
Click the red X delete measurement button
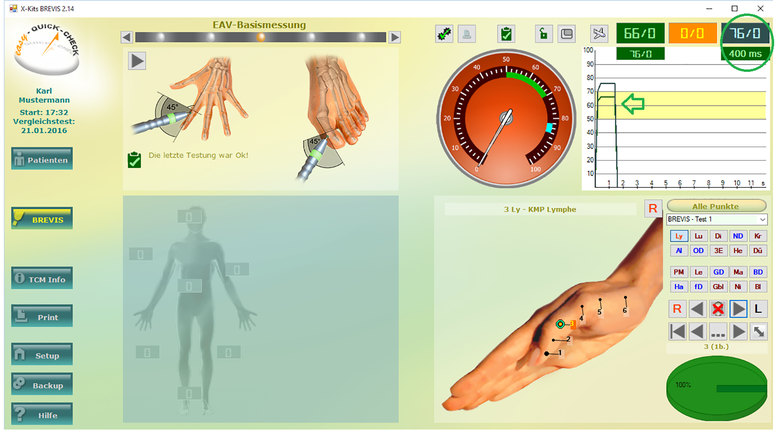pos(716,309)
